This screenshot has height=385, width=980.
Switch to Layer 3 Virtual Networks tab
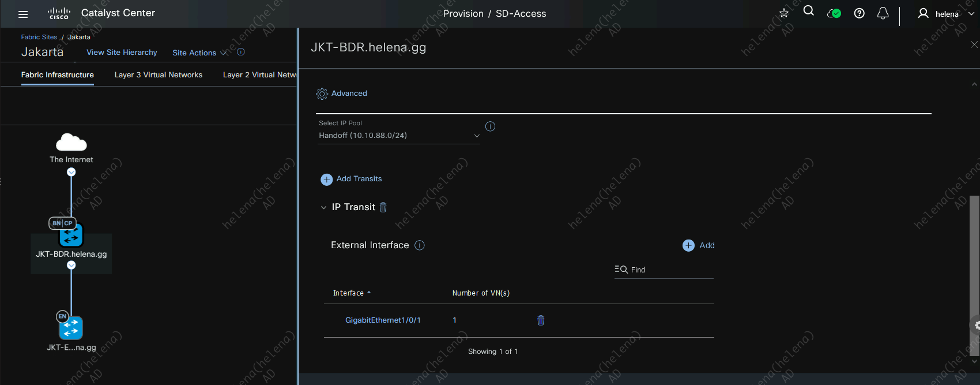coord(158,75)
